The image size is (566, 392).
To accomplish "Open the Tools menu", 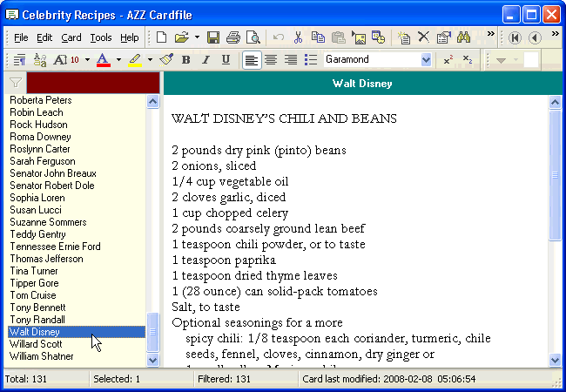I will pos(101,37).
